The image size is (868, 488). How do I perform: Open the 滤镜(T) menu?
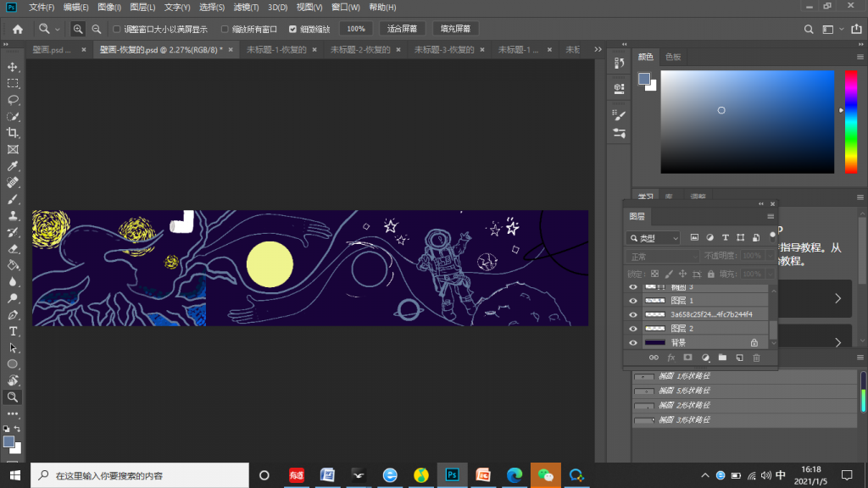point(246,7)
